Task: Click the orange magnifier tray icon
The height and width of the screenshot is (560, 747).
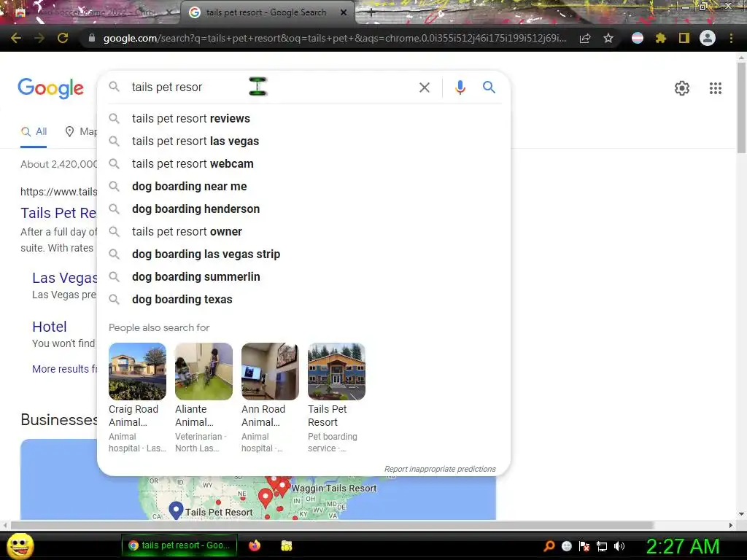Action: [x=549, y=546]
